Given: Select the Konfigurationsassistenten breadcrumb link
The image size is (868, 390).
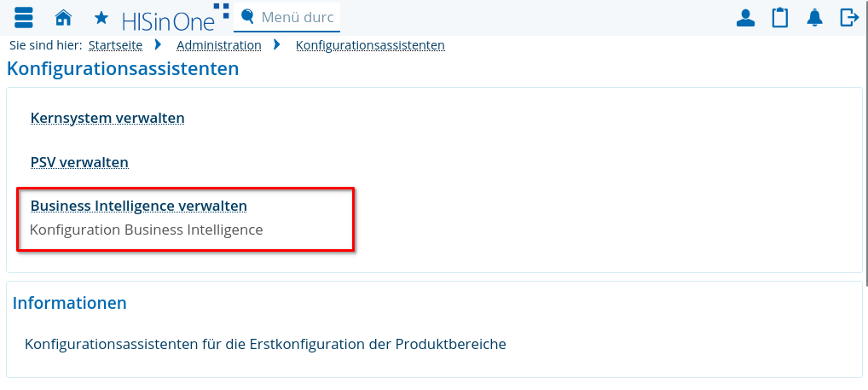Looking at the screenshot, I should coord(370,45).
